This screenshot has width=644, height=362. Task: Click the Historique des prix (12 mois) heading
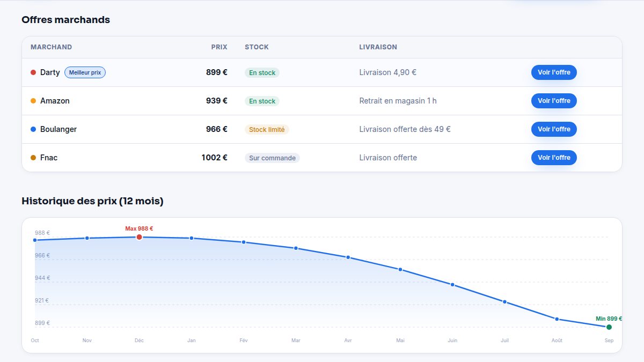tap(92, 201)
